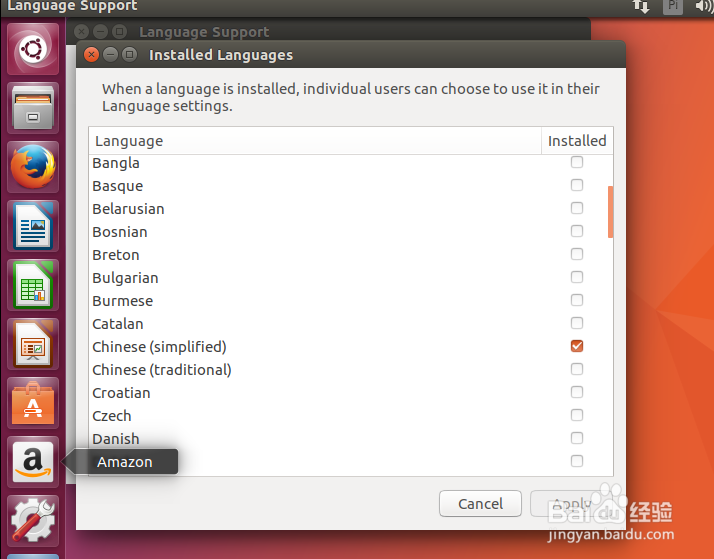Minimize the Installed Languages dialog
Screen dimensions: 714x559
110,55
